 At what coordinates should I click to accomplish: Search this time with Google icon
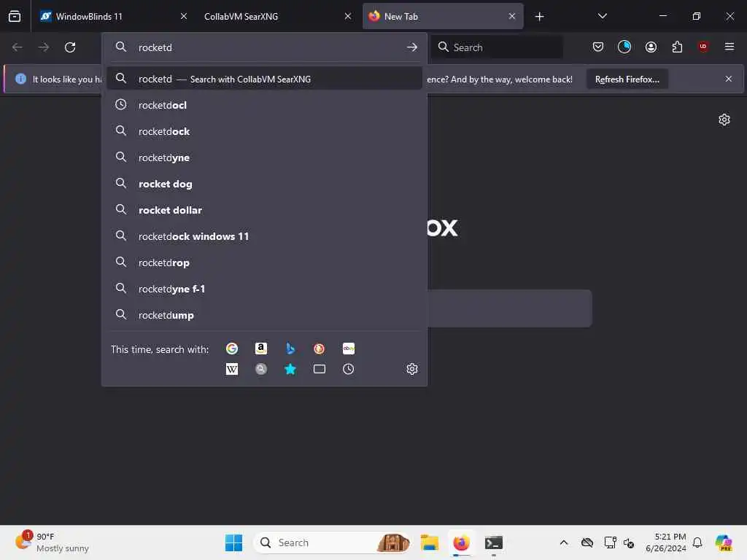(x=232, y=349)
